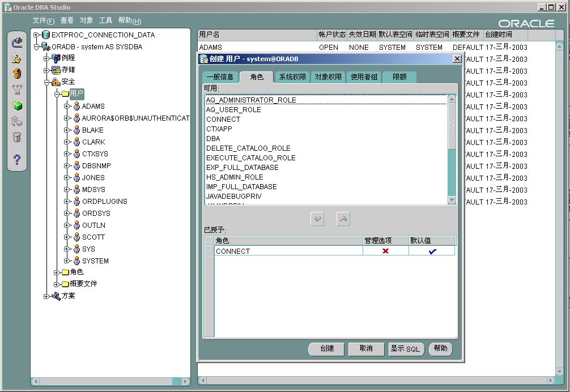Click the BLAKE user icon in tree
This screenshot has width=570, height=392.
point(76,130)
